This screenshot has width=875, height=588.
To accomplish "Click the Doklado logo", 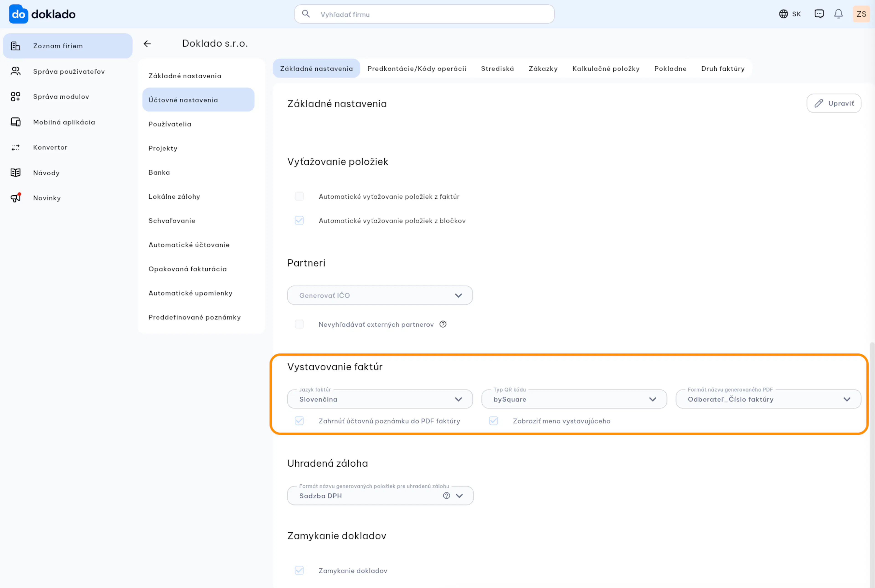I will tap(42, 14).
